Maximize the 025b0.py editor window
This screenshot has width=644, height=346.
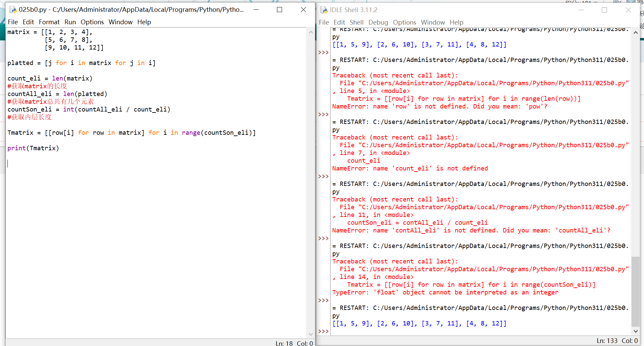tap(280, 9)
